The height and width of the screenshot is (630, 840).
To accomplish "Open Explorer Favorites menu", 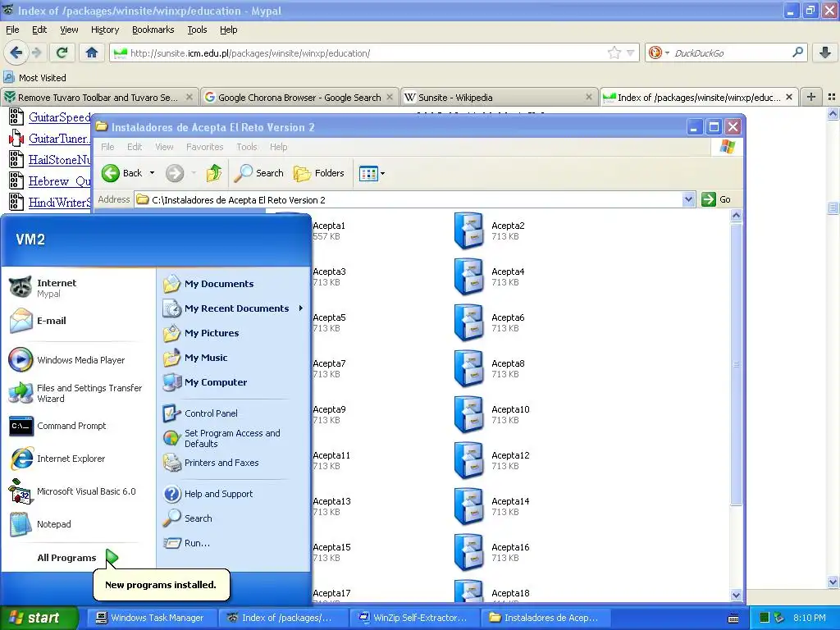I will pyautogui.click(x=204, y=147).
